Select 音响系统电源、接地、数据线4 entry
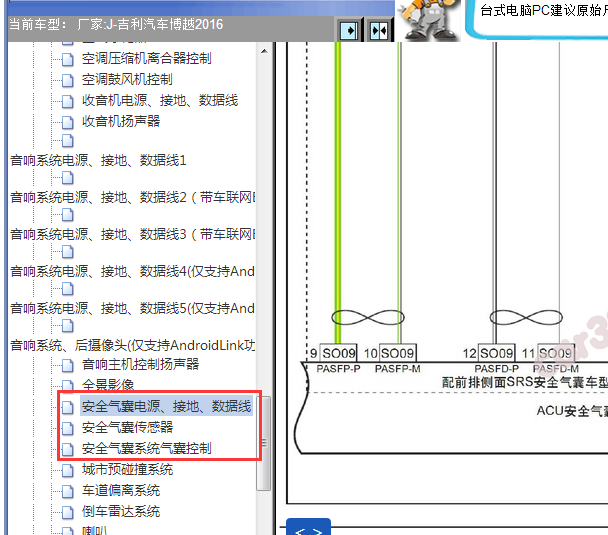 pyautogui.click(x=133, y=271)
